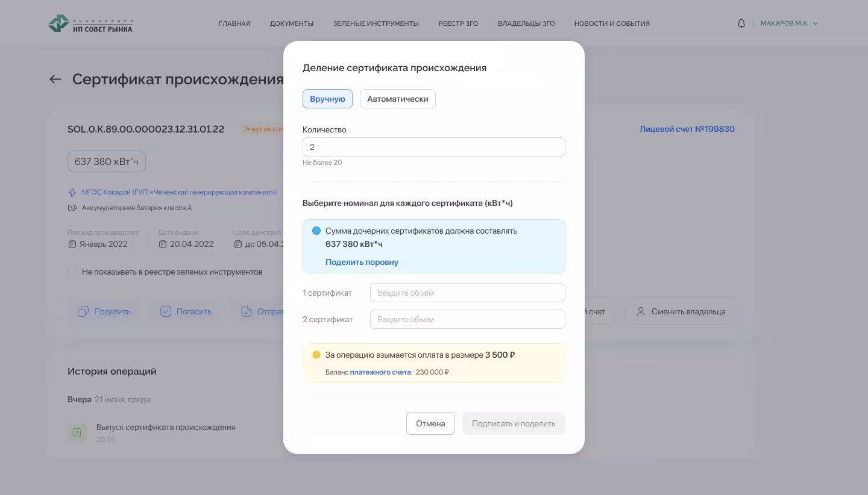Open the ДОКУМЕНТЫ menu item
This screenshot has height=495, width=868.
coord(292,23)
